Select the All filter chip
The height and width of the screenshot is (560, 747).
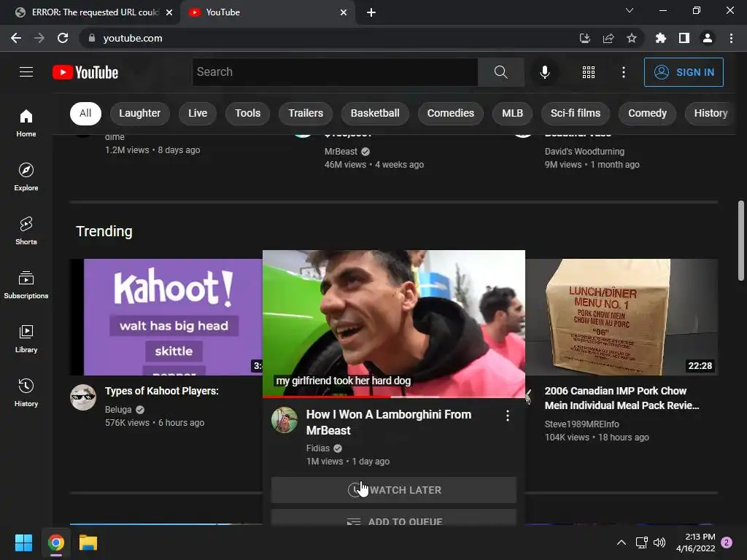(x=85, y=113)
